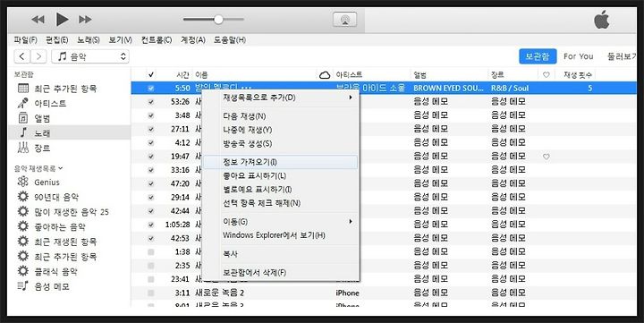Collapse the 음악 재생목록 section chevron
Viewport: 644px width, 323px height.
click(x=61, y=168)
